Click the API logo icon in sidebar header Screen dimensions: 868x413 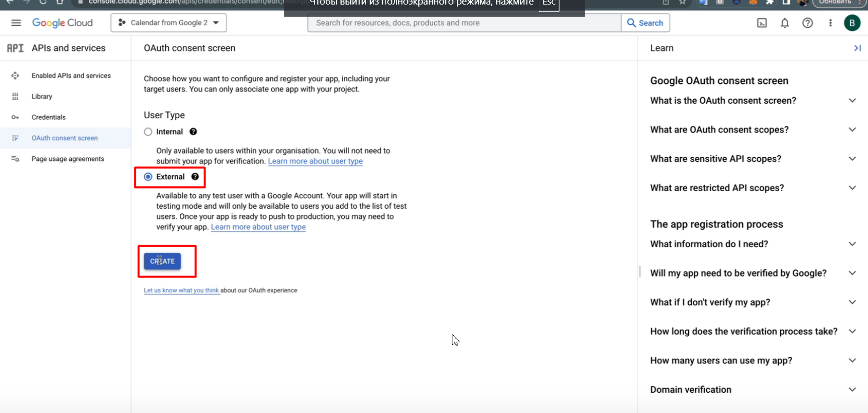(15, 48)
